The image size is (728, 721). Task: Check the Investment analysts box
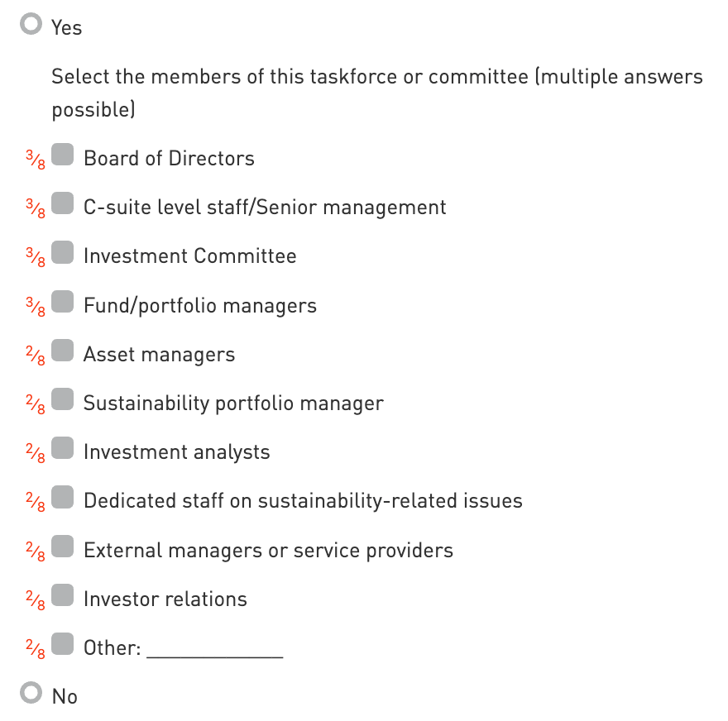pyautogui.click(x=63, y=449)
